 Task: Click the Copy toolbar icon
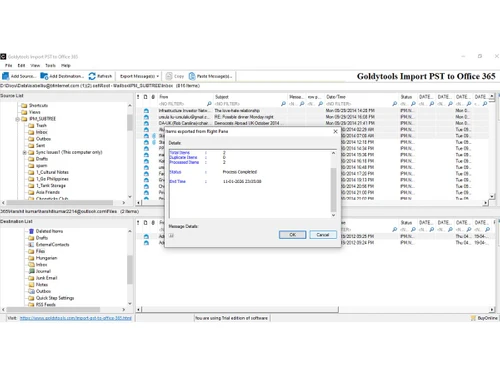point(169,76)
